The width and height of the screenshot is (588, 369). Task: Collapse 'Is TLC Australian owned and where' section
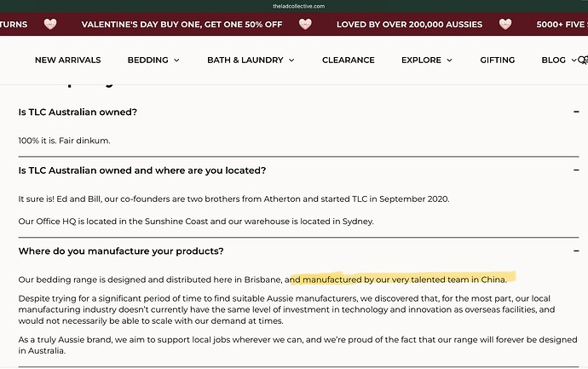(576, 170)
